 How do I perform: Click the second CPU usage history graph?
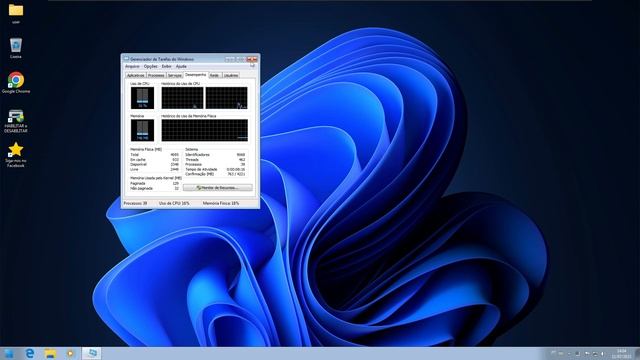(x=227, y=98)
